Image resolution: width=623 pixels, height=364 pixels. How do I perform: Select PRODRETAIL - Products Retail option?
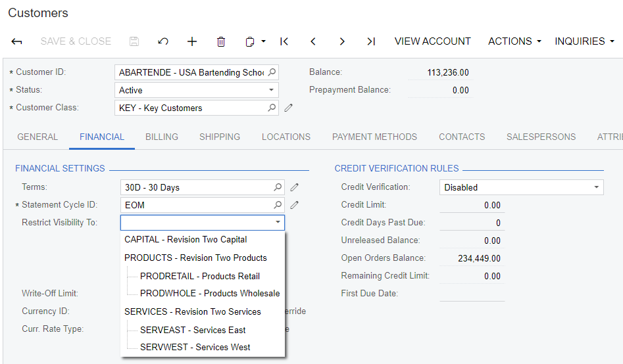point(199,276)
